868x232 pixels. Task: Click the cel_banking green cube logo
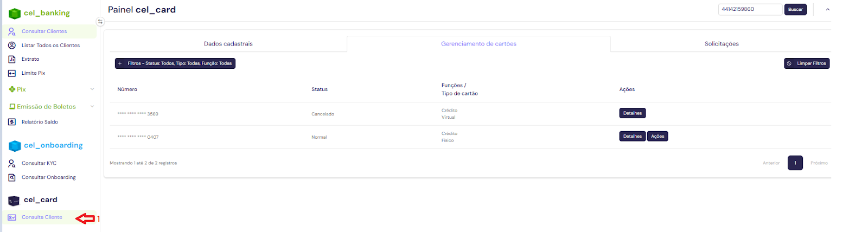15,14
